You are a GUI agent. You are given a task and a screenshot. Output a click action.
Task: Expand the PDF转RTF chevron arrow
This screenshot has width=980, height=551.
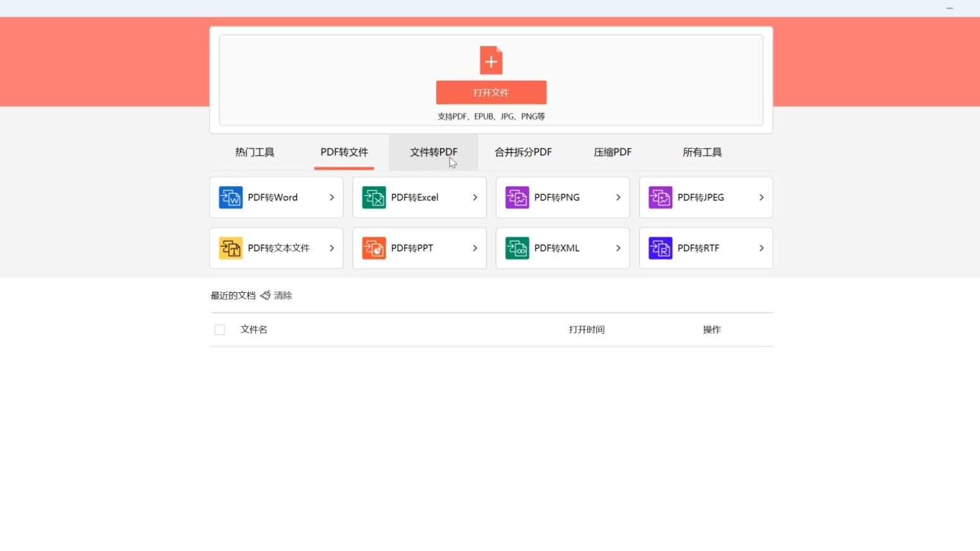762,248
